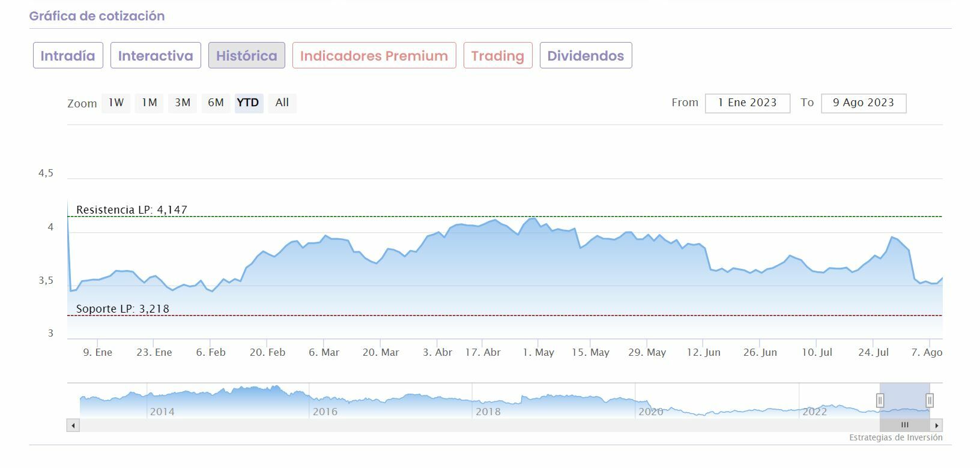Go to the Trading tab
This screenshot has height=468, width=980.
pyautogui.click(x=498, y=56)
